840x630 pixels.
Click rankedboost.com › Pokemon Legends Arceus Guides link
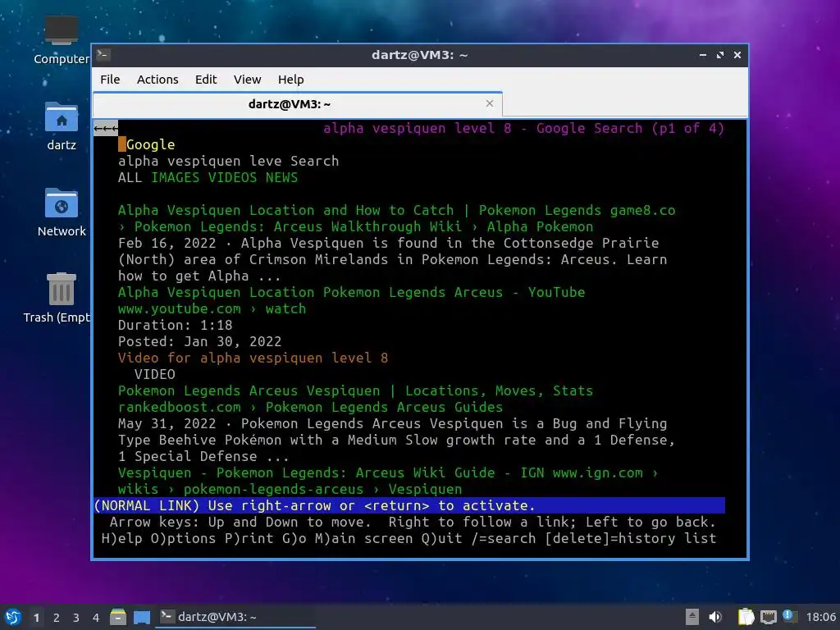point(310,407)
